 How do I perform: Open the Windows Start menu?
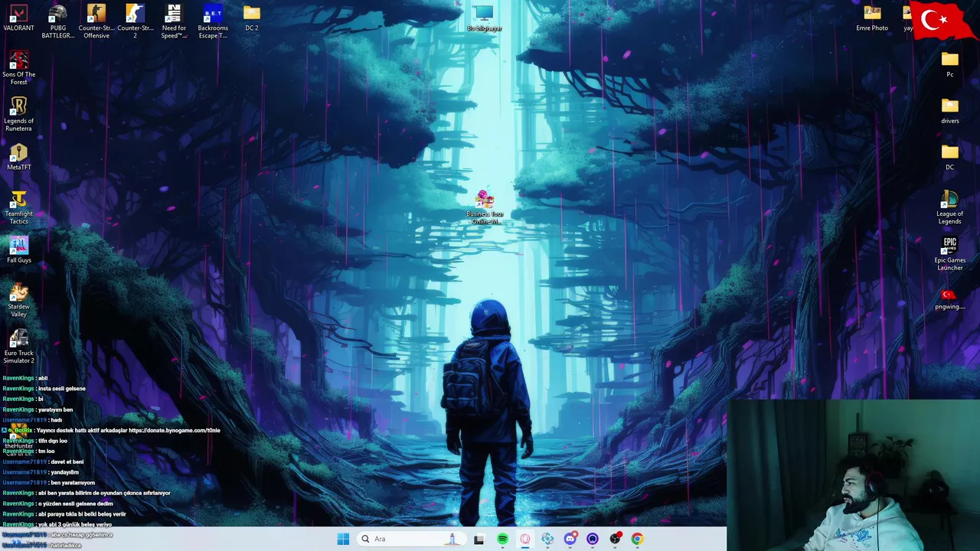click(x=343, y=539)
